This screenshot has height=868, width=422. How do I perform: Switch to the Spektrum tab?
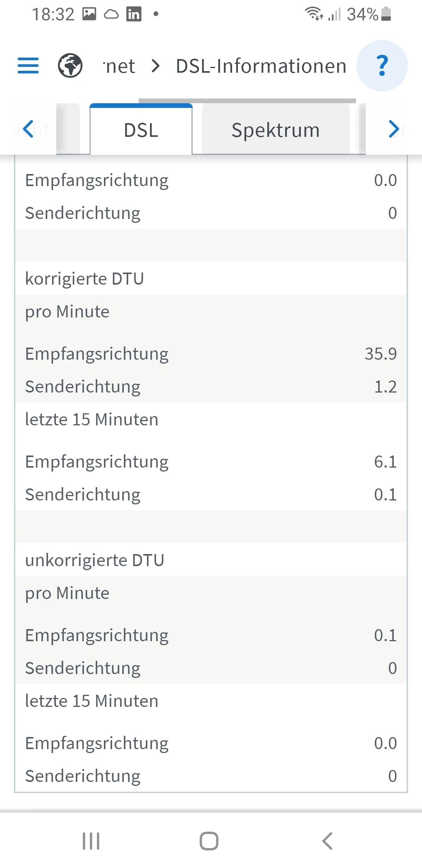click(x=275, y=130)
